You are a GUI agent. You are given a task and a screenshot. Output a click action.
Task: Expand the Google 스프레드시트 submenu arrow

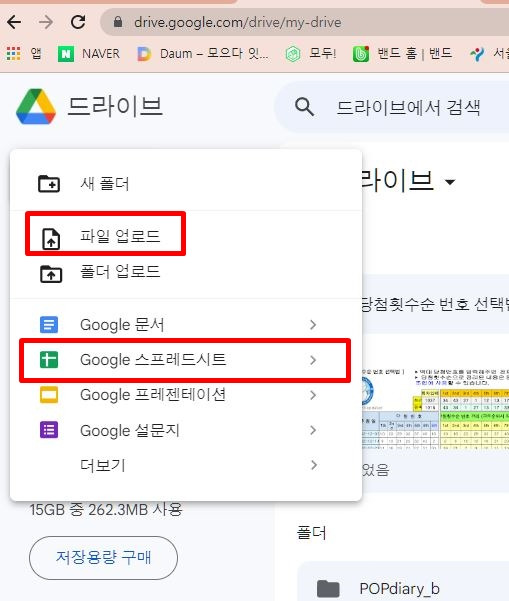point(313,360)
